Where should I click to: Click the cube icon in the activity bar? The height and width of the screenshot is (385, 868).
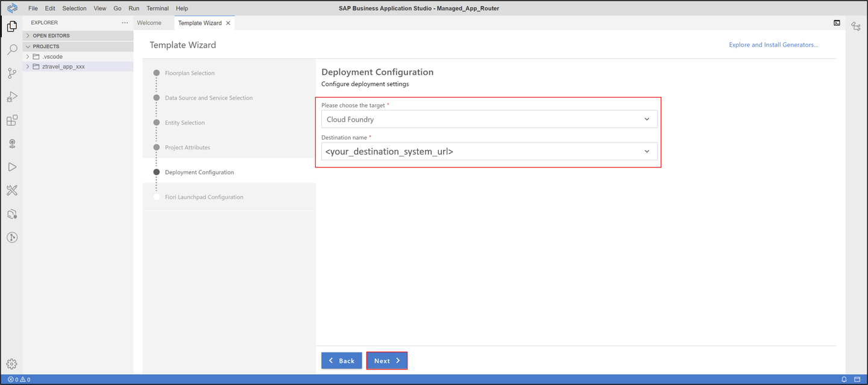11,214
